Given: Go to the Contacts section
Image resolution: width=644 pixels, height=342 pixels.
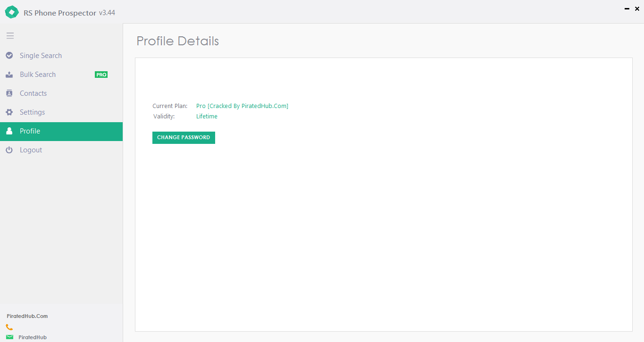Looking at the screenshot, I should click(x=61, y=93).
